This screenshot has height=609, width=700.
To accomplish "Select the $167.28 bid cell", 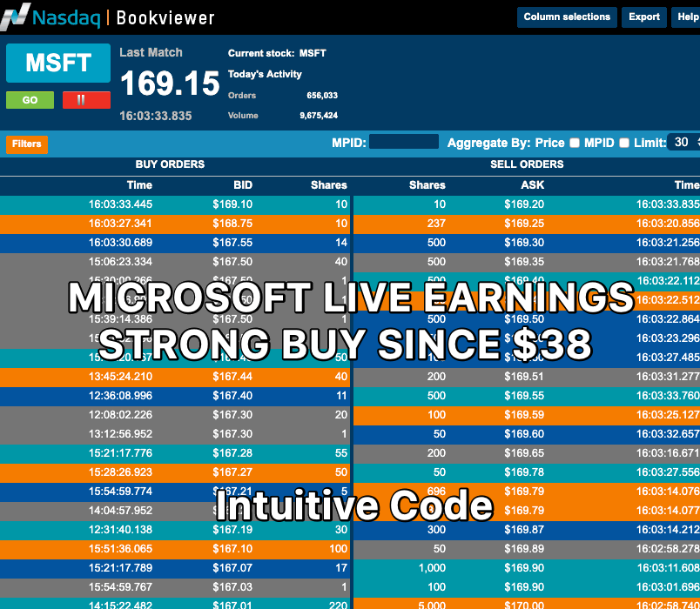I will (232, 453).
